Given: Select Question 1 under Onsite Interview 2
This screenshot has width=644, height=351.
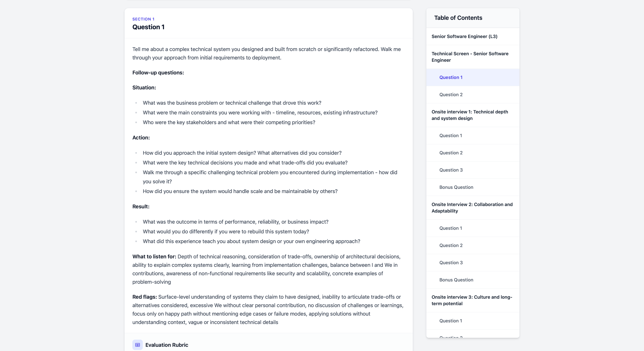Looking at the screenshot, I should coord(450,228).
